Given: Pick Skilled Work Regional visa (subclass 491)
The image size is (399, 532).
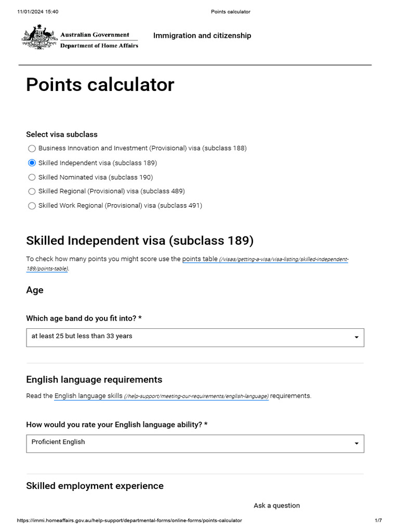Looking at the screenshot, I should [32, 206].
